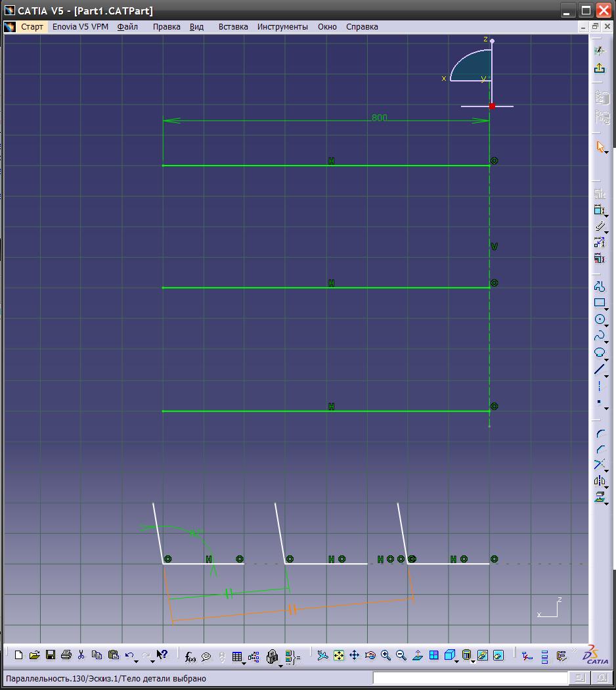Click the Paste clipboard icon

114,655
